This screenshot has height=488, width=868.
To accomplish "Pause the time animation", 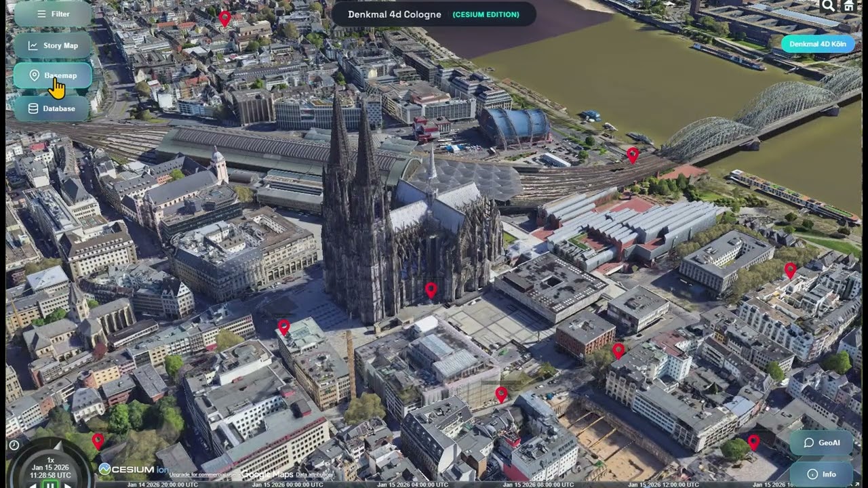I will coord(50,485).
